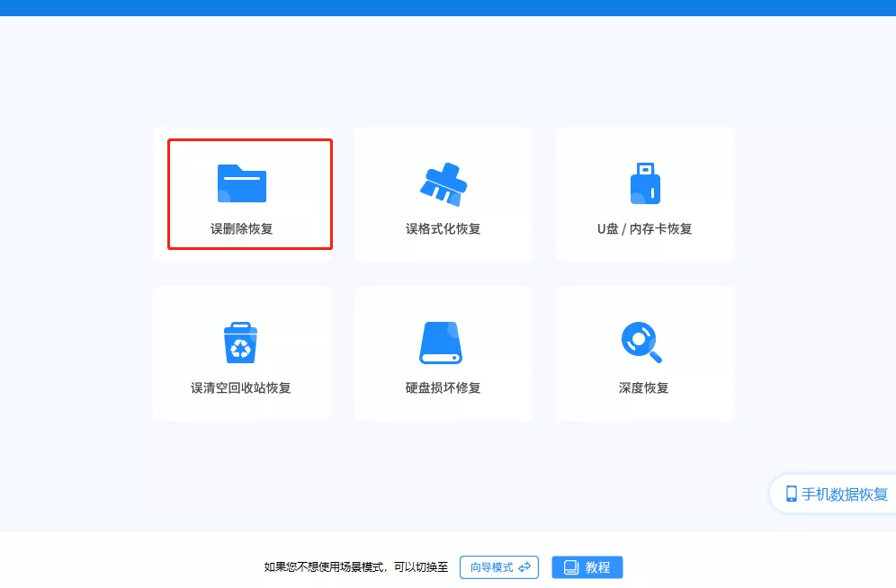Select the 误清空回收站恢复 label
This screenshot has width=896, height=588.
(240, 388)
